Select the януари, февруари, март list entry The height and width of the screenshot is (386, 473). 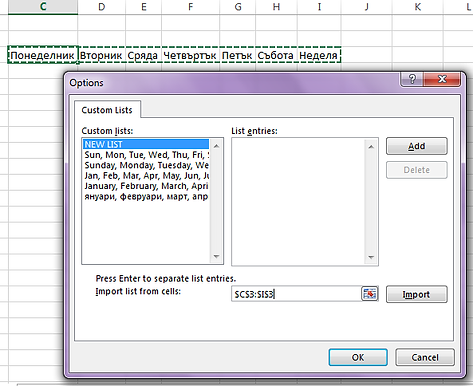146,196
